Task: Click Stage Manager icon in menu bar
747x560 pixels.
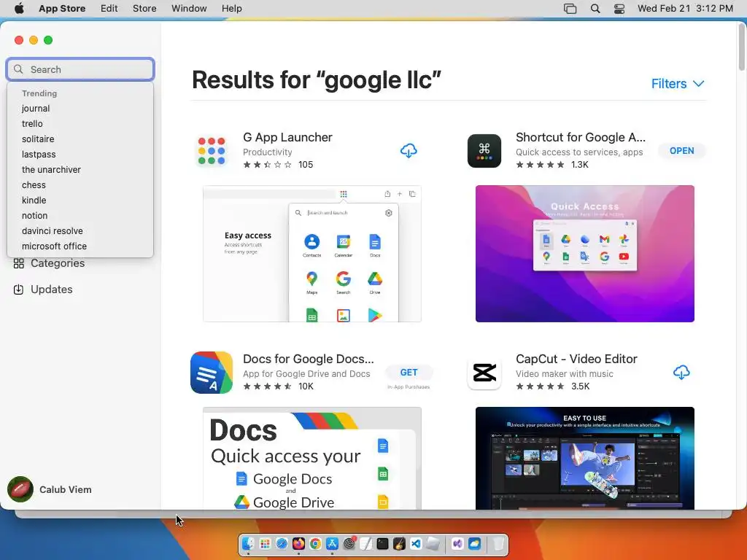Action: coord(570,9)
